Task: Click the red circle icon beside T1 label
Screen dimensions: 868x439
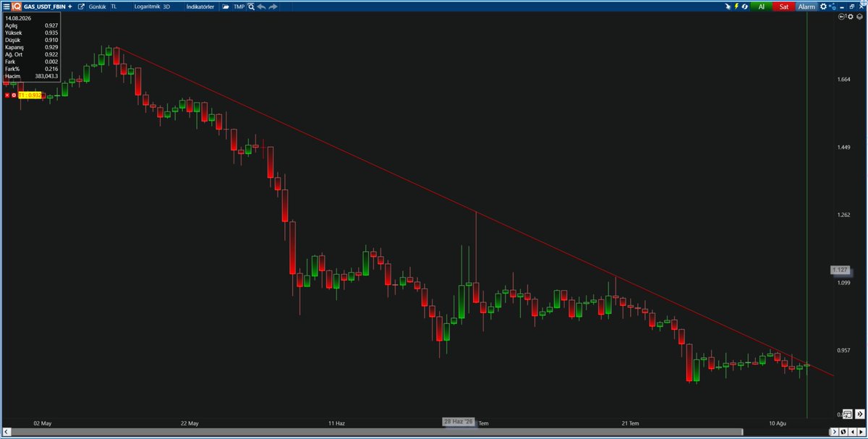Action: pos(14,95)
